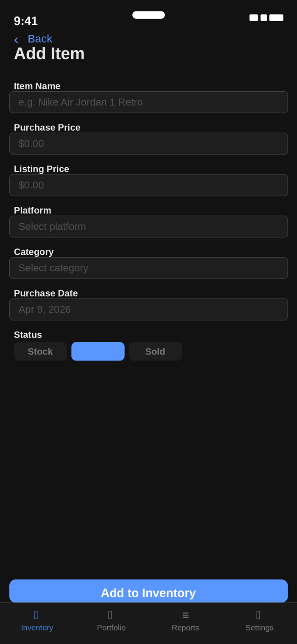This screenshot has height=644, width=297.
Task: Switch to the Portfolio tab label
Action: pos(111,627)
